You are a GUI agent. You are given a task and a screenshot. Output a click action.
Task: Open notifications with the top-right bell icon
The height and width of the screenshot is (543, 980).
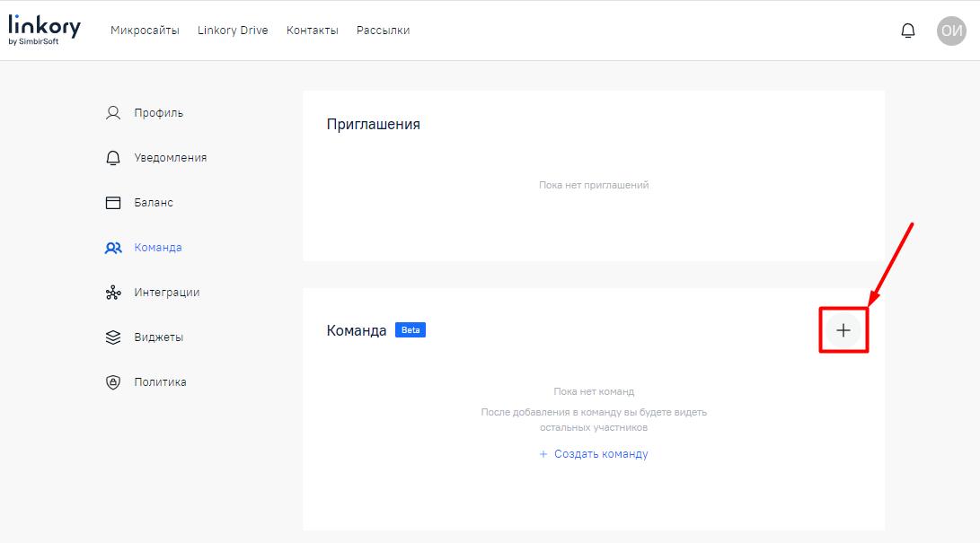coord(908,29)
